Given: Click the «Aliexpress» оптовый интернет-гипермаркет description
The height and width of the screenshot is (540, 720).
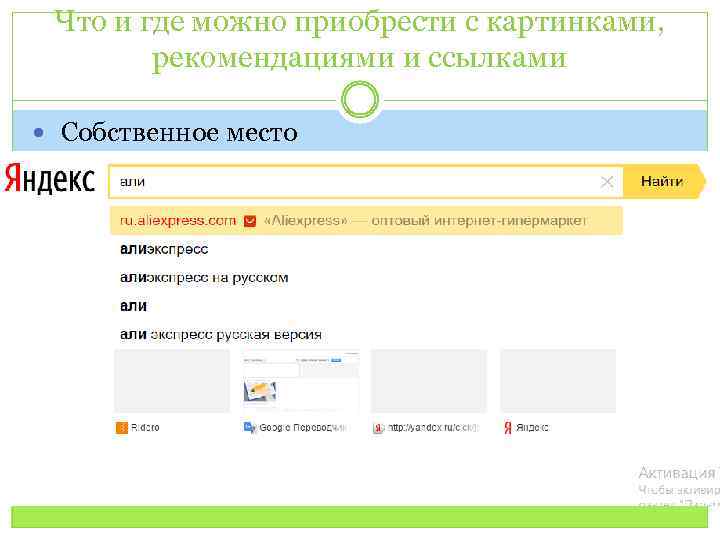Looking at the screenshot, I should coord(425,221).
